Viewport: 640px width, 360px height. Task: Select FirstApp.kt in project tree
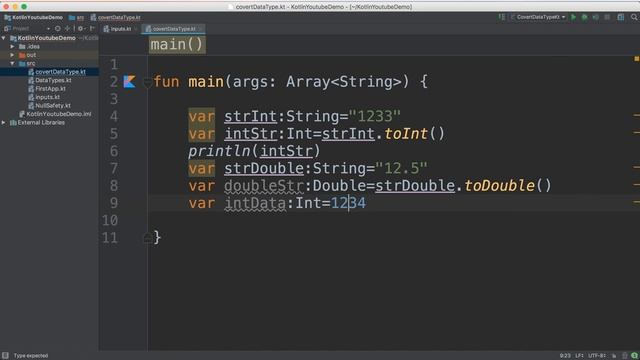tap(50, 89)
